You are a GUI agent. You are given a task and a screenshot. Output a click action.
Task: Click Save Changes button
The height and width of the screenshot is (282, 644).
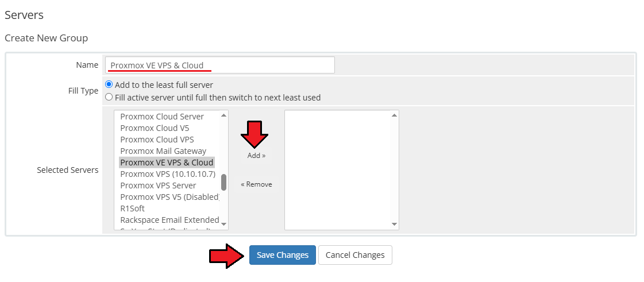283,255
